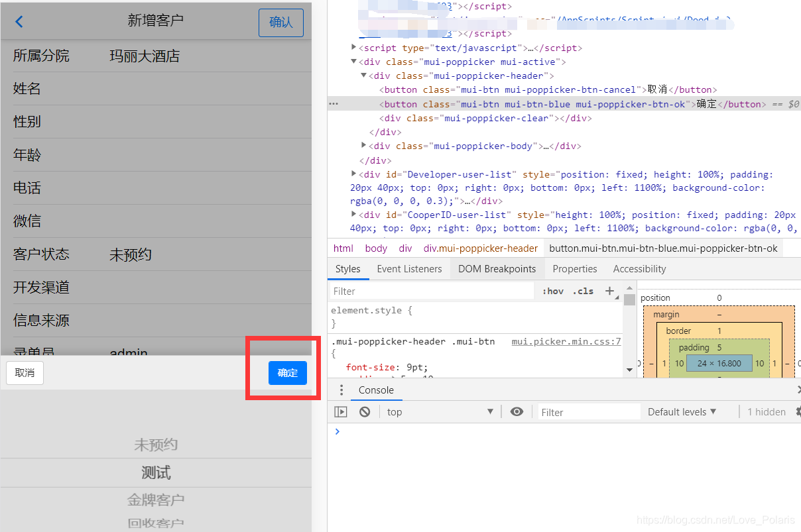801x532 pixels.
Task: Collapse the mui-poppicker-header div node
Action: tap(364, 76)
